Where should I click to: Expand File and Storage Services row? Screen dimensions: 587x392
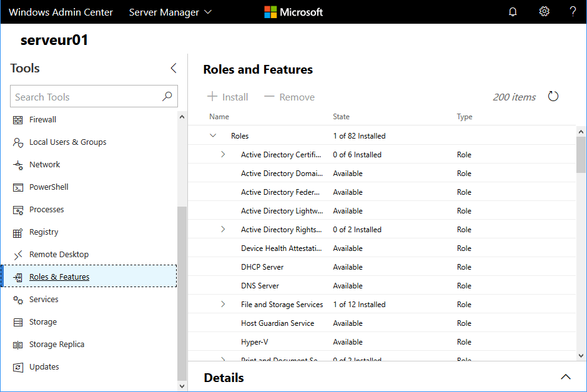(x=223, y=304)
